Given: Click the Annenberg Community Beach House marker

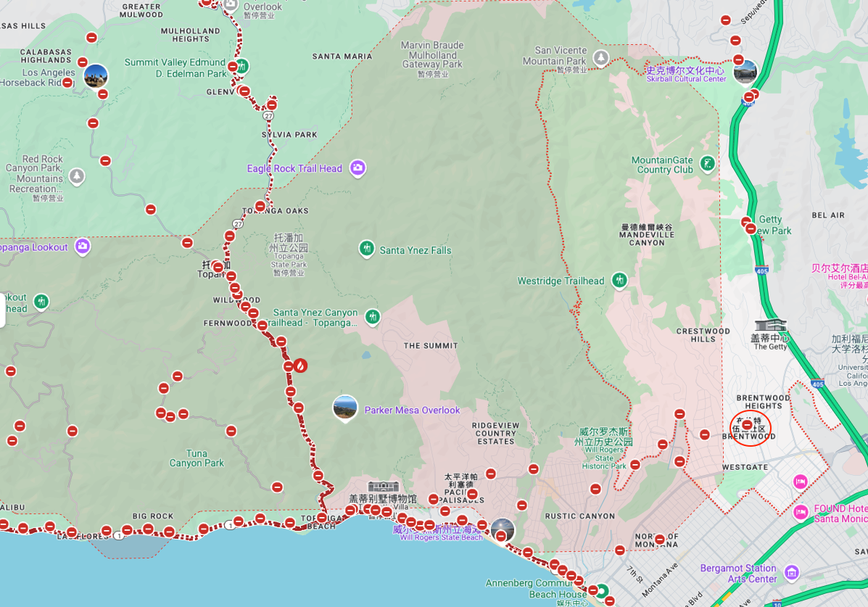Looking at the screenshot, I should 601,591.
